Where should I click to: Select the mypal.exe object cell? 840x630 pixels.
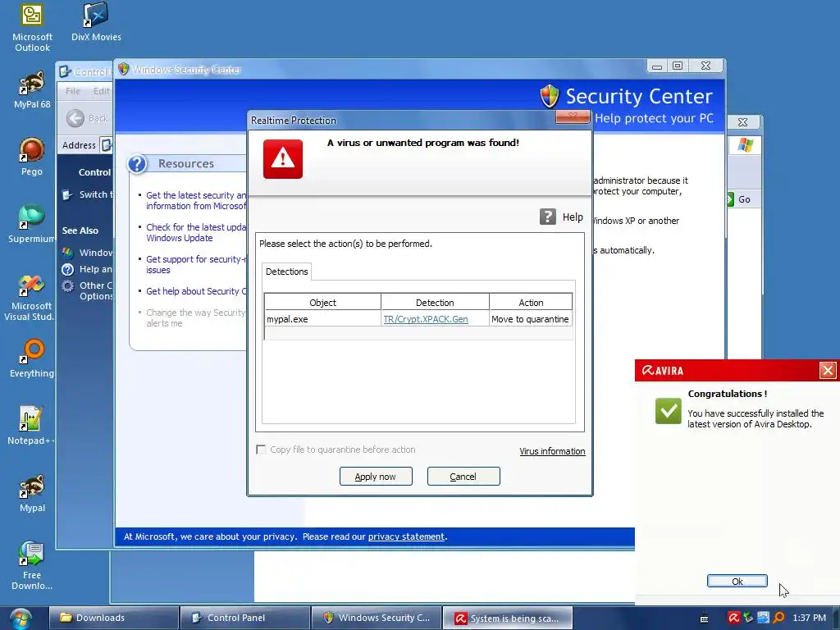point(323,319)
